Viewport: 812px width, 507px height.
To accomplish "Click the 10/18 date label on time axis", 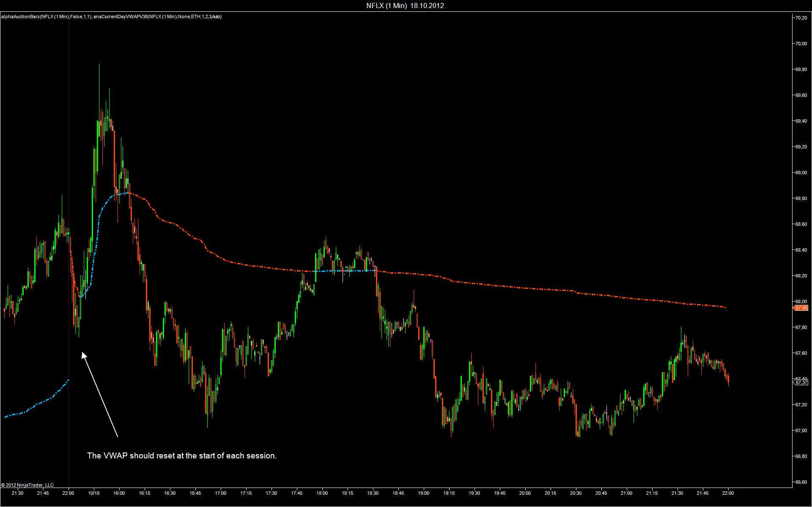I will click(94, 493).
